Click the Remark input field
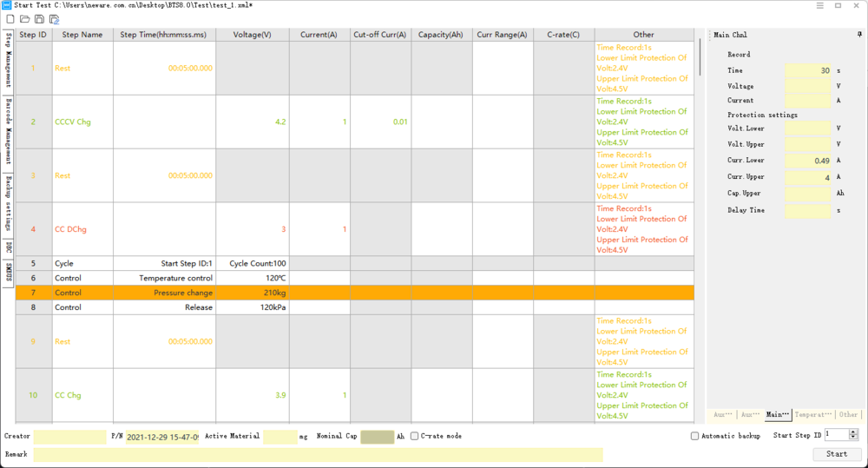 (318, 454)
